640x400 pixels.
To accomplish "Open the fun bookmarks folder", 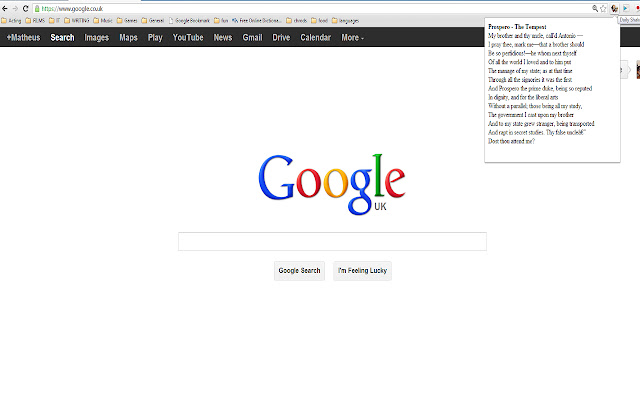I will coord(221,20).
